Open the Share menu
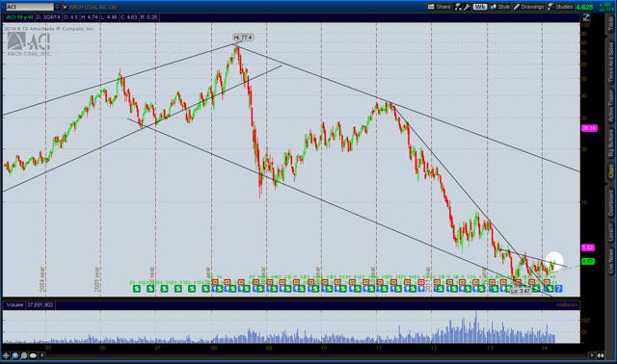 (x=440, y=7)
